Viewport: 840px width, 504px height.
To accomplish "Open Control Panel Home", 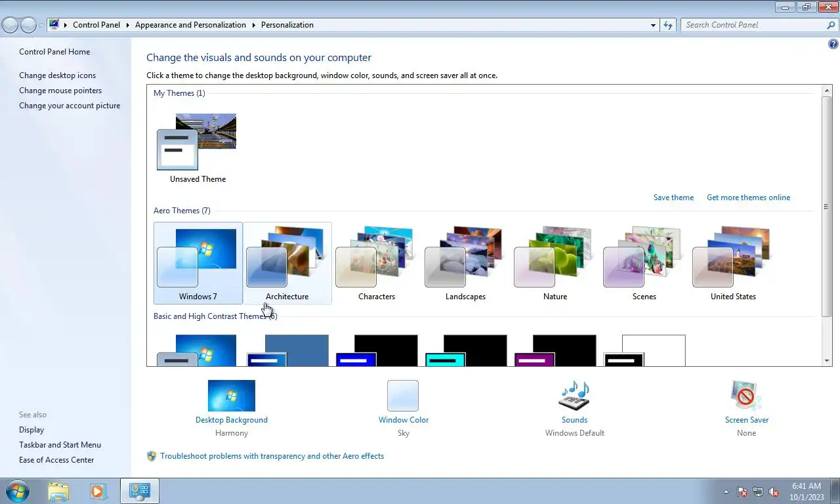I will (x=54, y=52).
